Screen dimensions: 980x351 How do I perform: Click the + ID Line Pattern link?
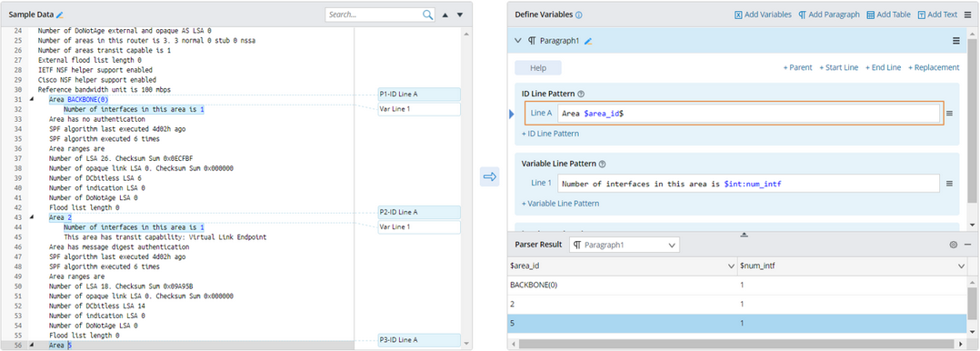tap(550, 134)
